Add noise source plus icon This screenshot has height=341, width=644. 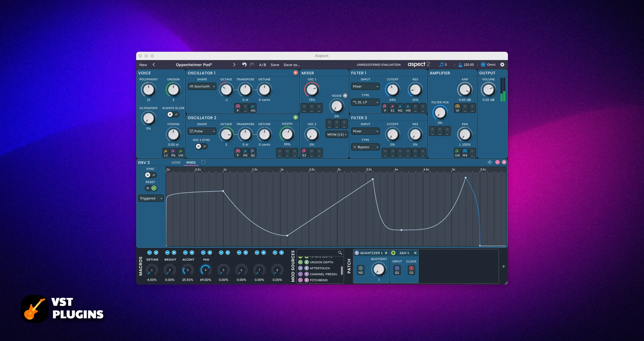tap(345, 95)
